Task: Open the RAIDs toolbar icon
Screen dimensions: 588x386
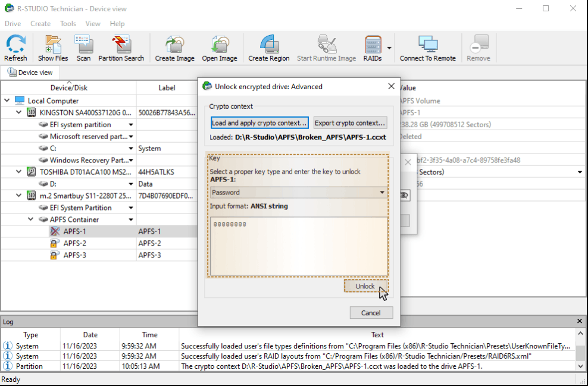Action: (373, 48)
